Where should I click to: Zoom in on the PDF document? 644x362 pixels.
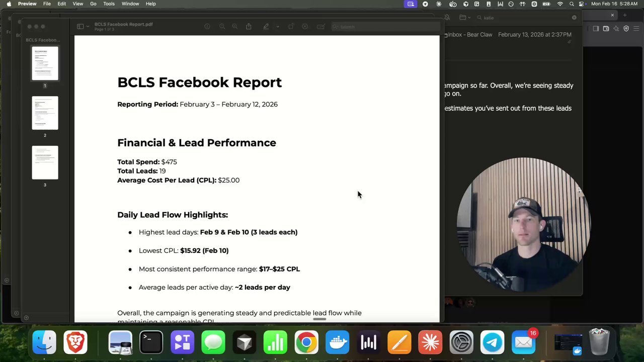click(234, 26)
